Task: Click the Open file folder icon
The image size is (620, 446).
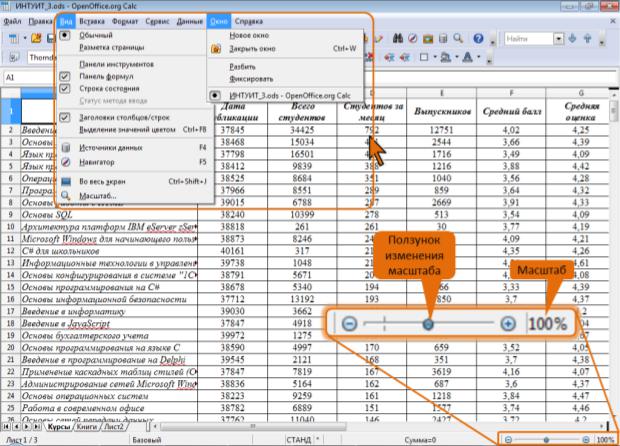Action: click(36, 38)
